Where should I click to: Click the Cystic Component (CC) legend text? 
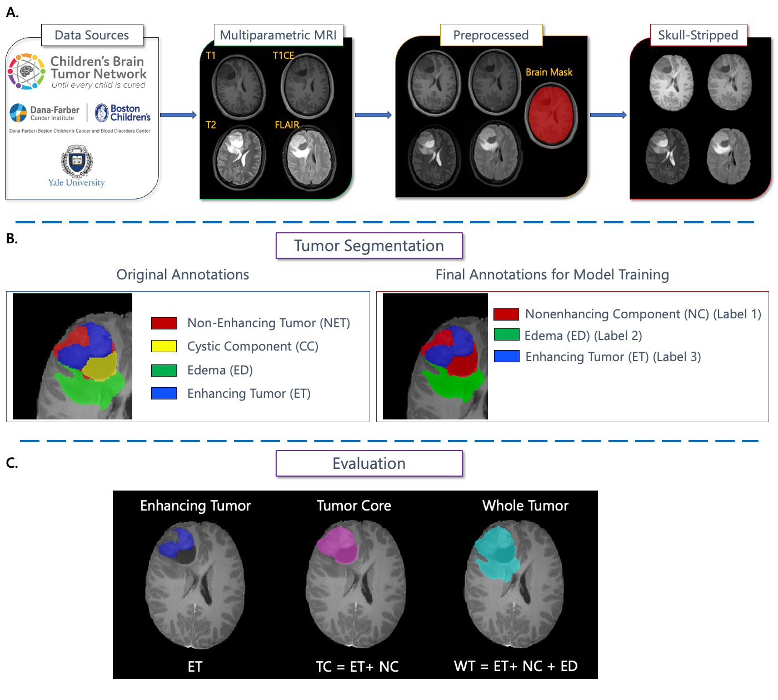tap(253, 346)
